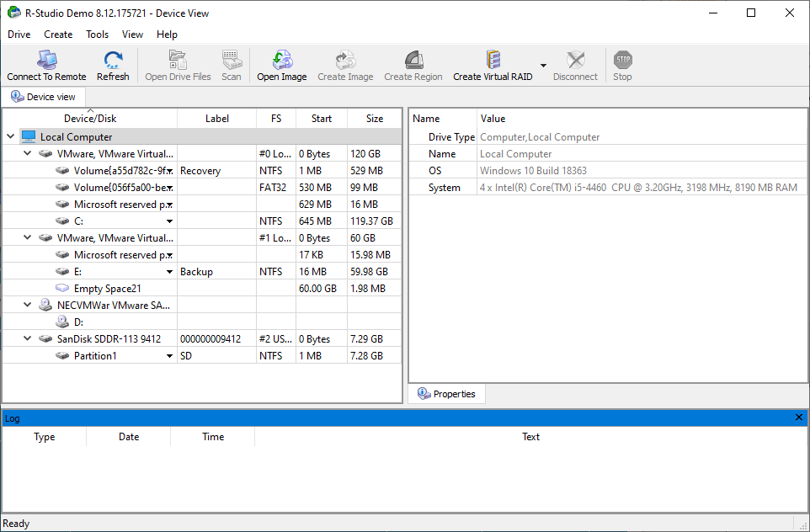Click the Partition1 drive icon
The image size is (810, 532).
coord(62,356)
